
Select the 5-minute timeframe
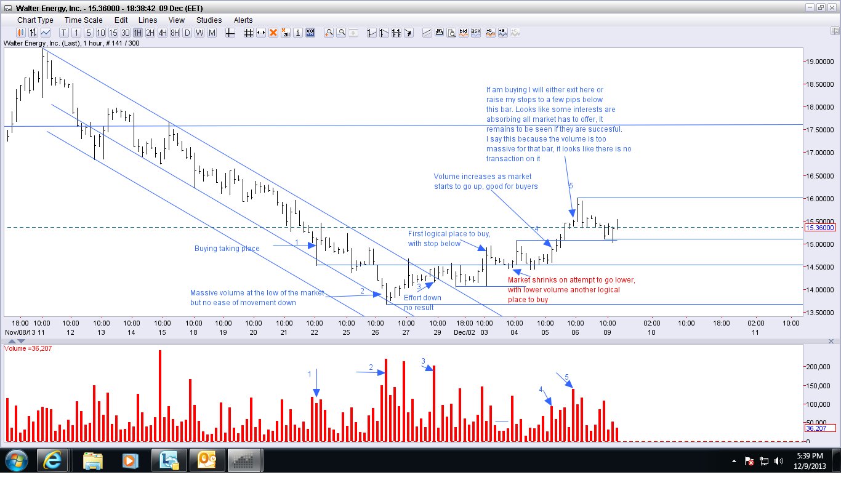click(x=88, y=33)
